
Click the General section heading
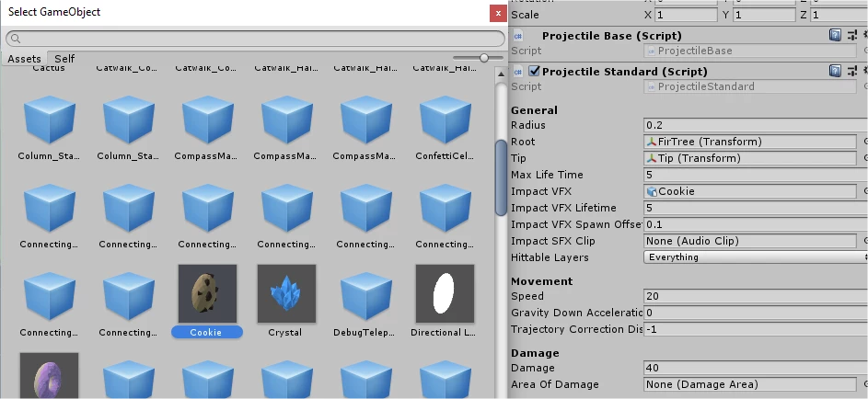click(534, 110)
